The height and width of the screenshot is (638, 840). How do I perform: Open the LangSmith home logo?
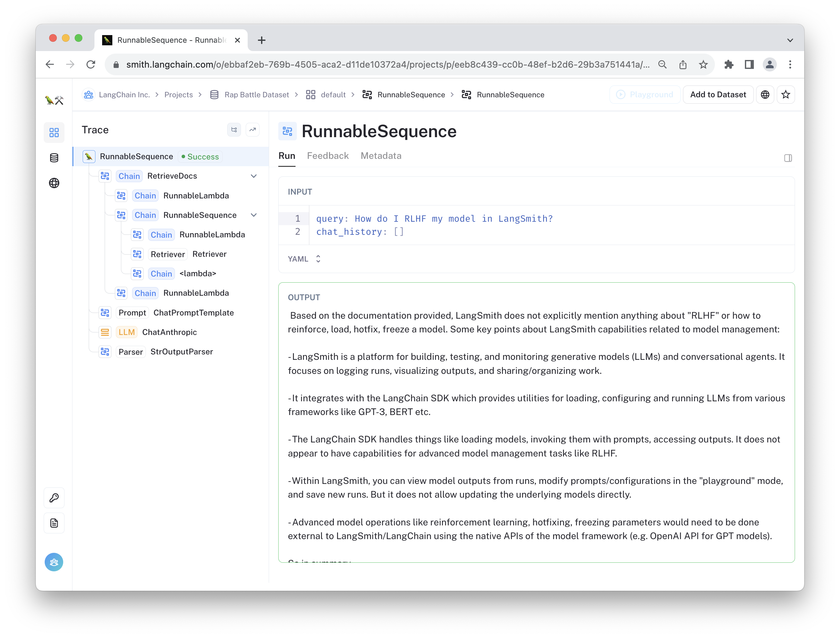tap(54, 100)
